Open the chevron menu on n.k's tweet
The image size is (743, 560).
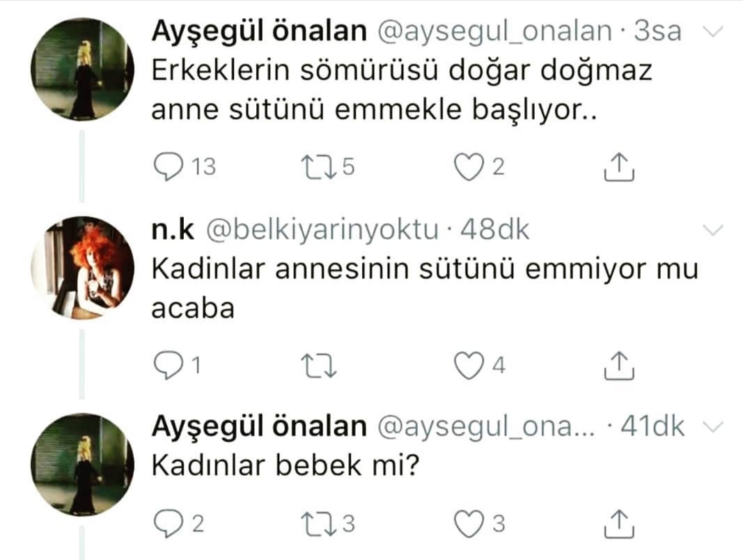712,231
